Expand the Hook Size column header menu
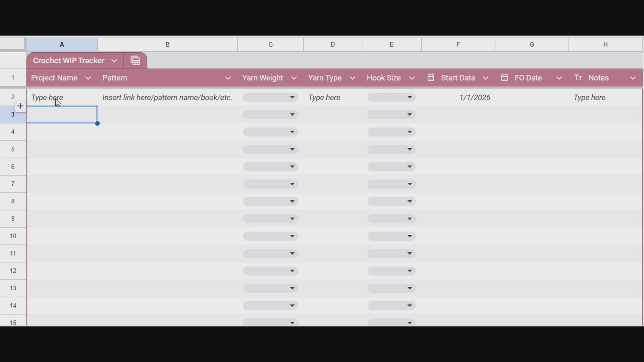This screenshot has height=362, width=644. [412, 78]
